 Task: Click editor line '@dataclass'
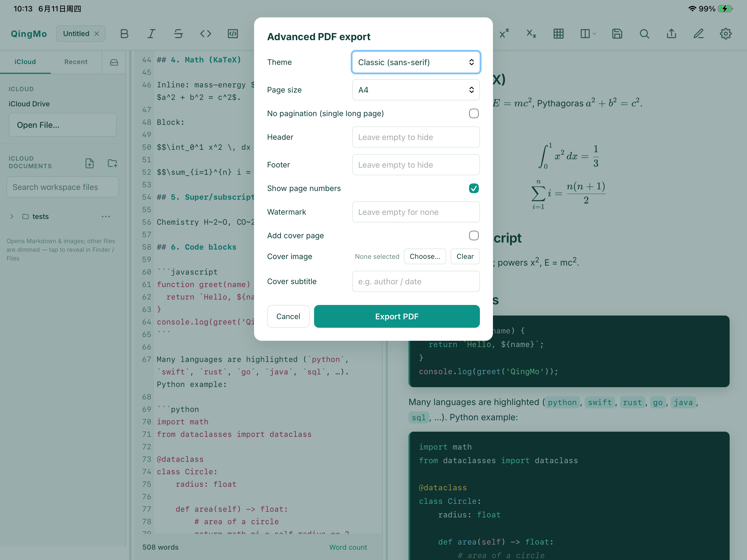pos(180,459)
